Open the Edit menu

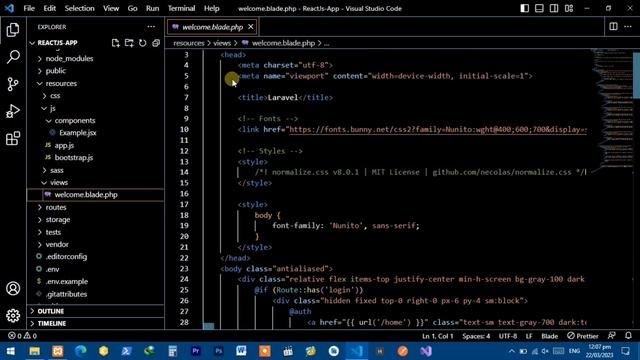pyautogui.click(x=49, y=8)
